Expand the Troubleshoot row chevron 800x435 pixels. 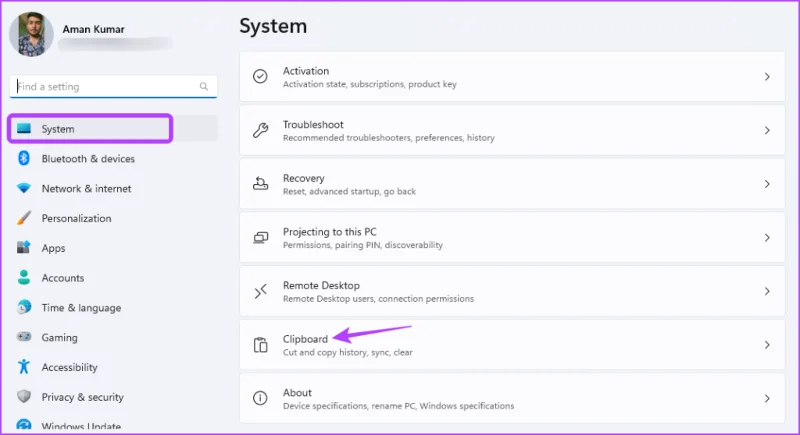click(767, 130)
